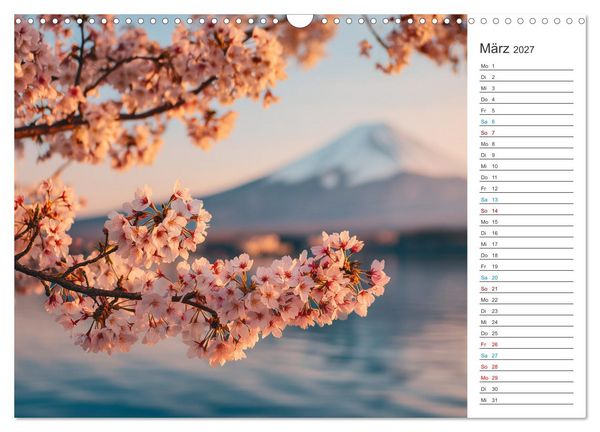Select the blue 'Sa 6' calendar row

click(527, 121)
